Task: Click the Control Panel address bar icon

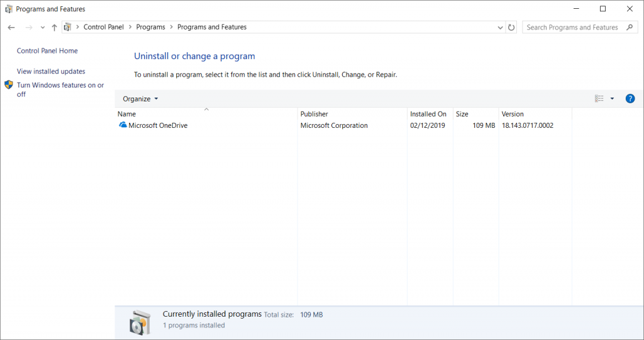Action: coord(68,27)
